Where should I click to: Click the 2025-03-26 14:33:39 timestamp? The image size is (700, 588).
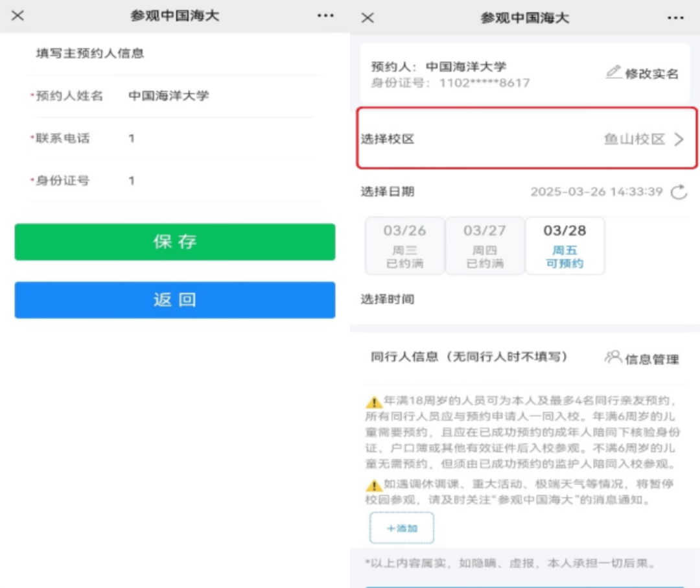pyautogui.click(x=596, y=192)
